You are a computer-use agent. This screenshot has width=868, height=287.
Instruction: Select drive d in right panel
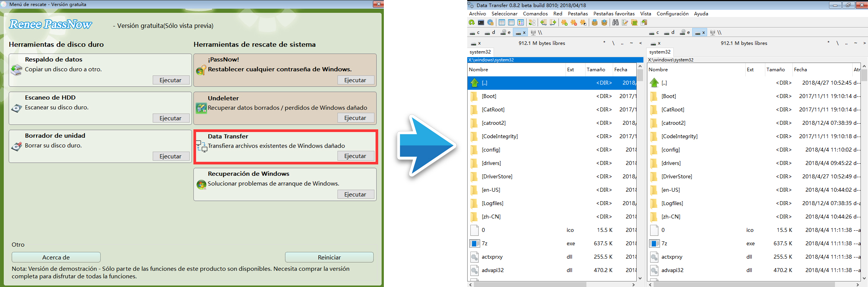click(669, 33)
